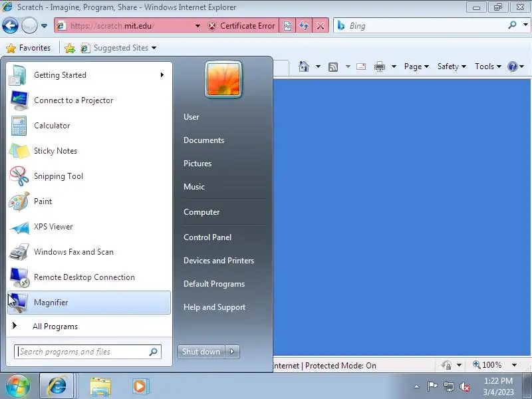This screenshot has height=399, width=532.
Task: Open Magnifier from the Start menu
Action: pyautogui.click(x=88, y=303)
